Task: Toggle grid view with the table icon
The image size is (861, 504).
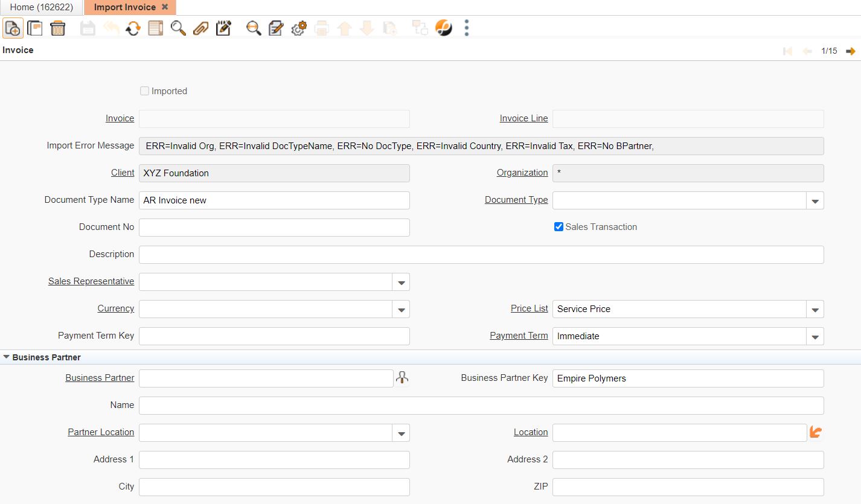Action: pos(156,28)
